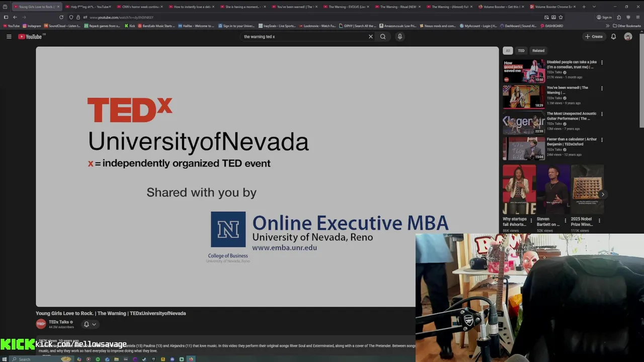The image size is (644, 362).
Task: Open the browser application menu
Action: point(638,17)
